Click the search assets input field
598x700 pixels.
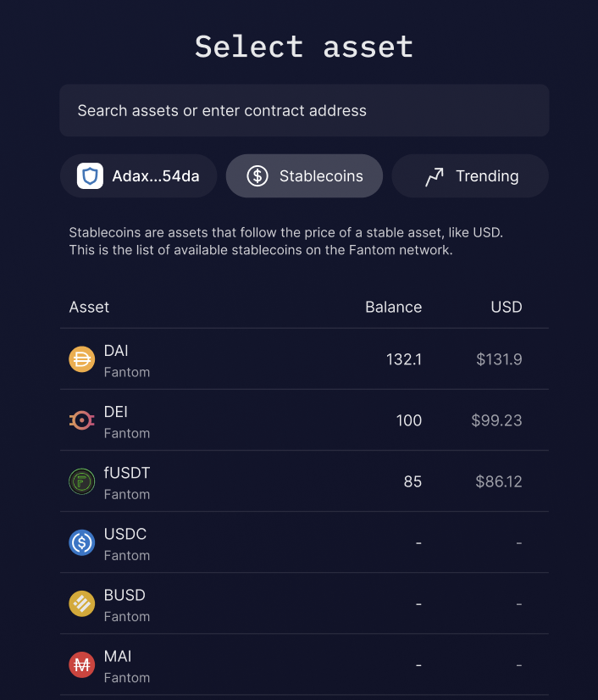tap(304, 110)
